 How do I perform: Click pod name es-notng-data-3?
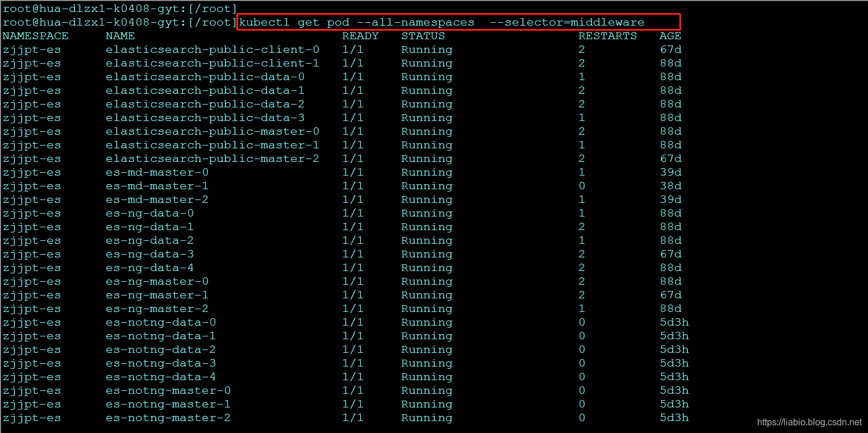[161, 363]
